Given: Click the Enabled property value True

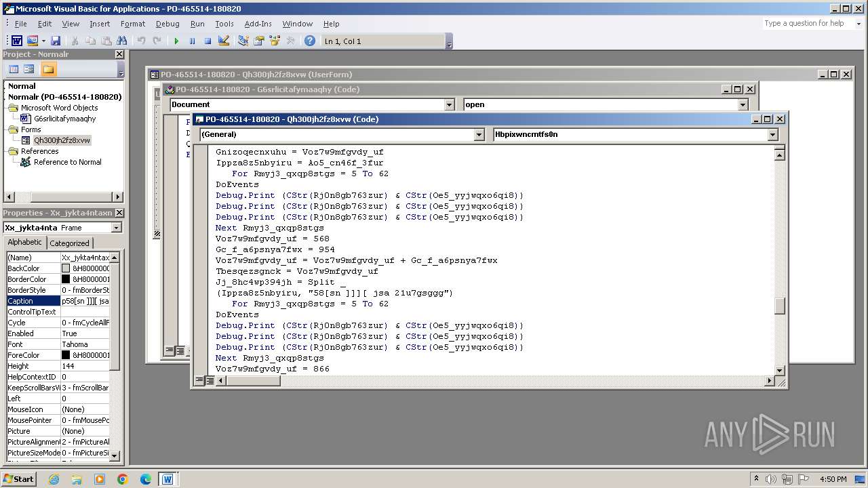Looking at the screenshot, I should [85, 333].
